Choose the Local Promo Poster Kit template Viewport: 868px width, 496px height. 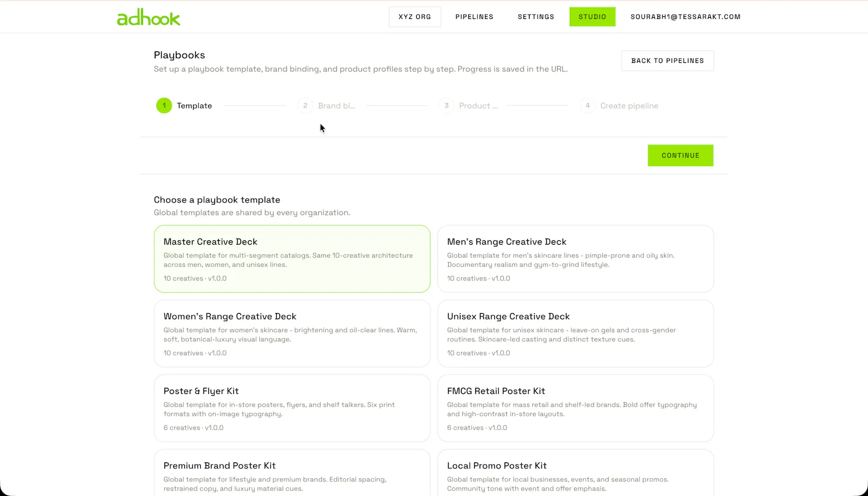576,473
